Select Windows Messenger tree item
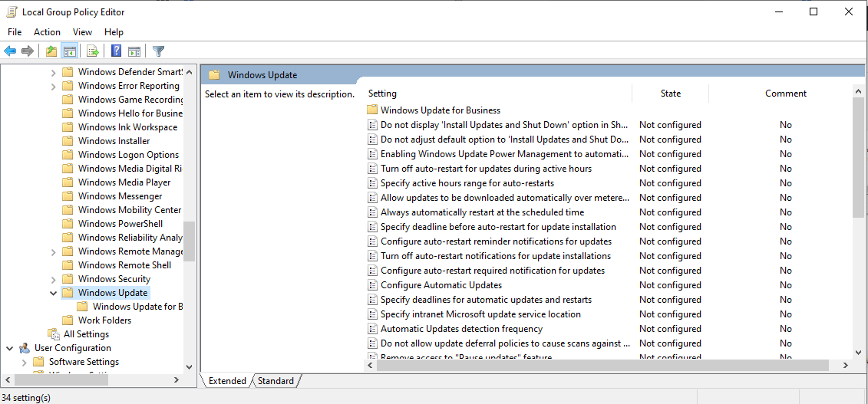This screenshot has height=404, width=868. [120, 195]
